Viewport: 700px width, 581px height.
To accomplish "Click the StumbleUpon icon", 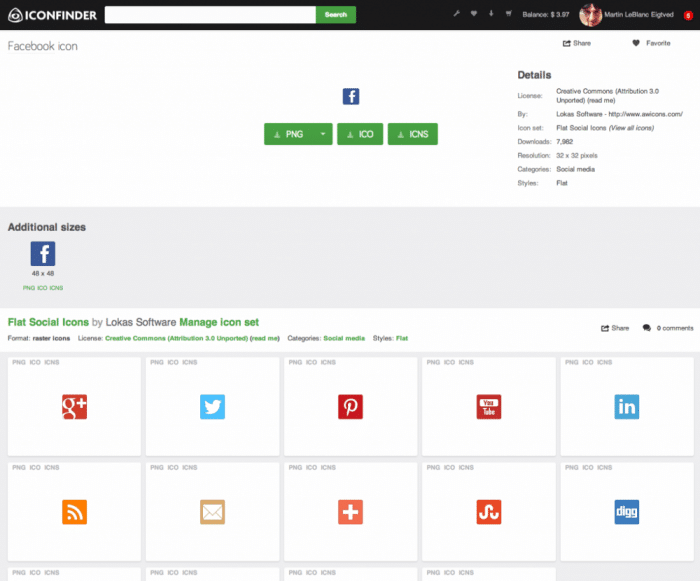I will click(489, 512).
